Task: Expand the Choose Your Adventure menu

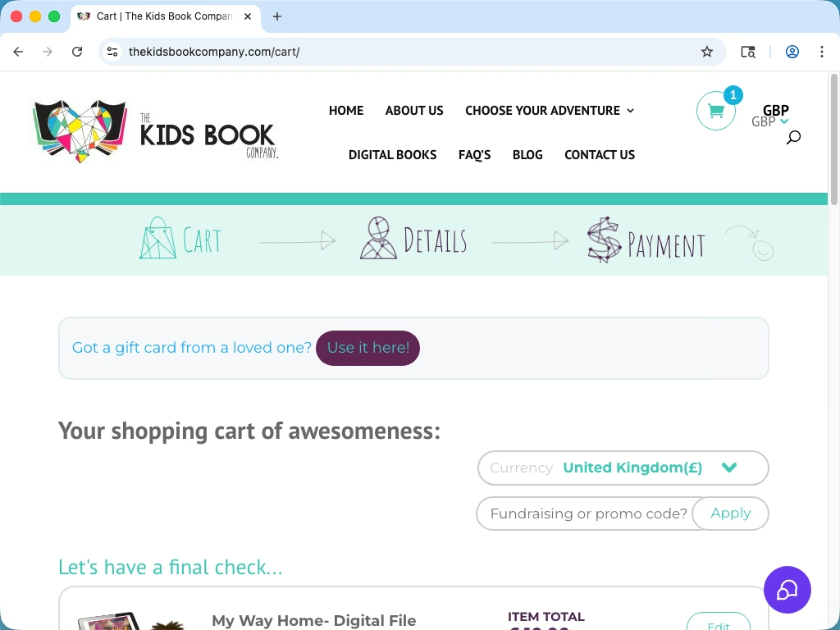Action: pos(549,110)
